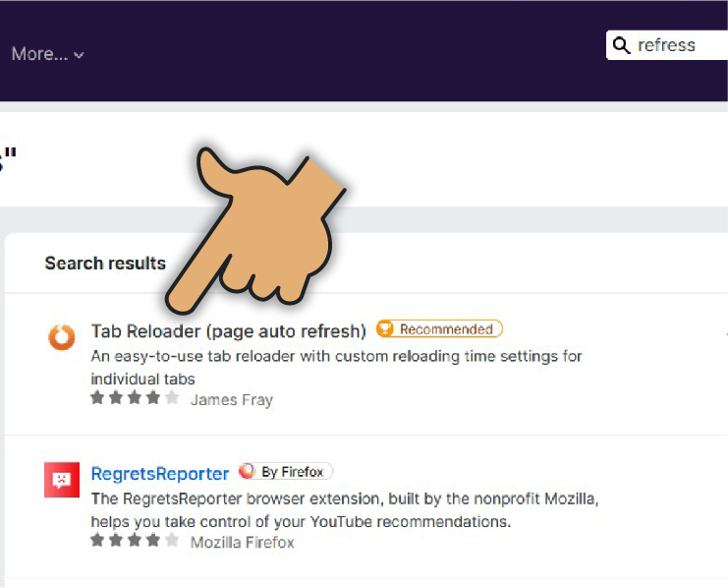Focus the search field containing "refress"
Viewport: 728px width, 588px height.
(678, 45)
